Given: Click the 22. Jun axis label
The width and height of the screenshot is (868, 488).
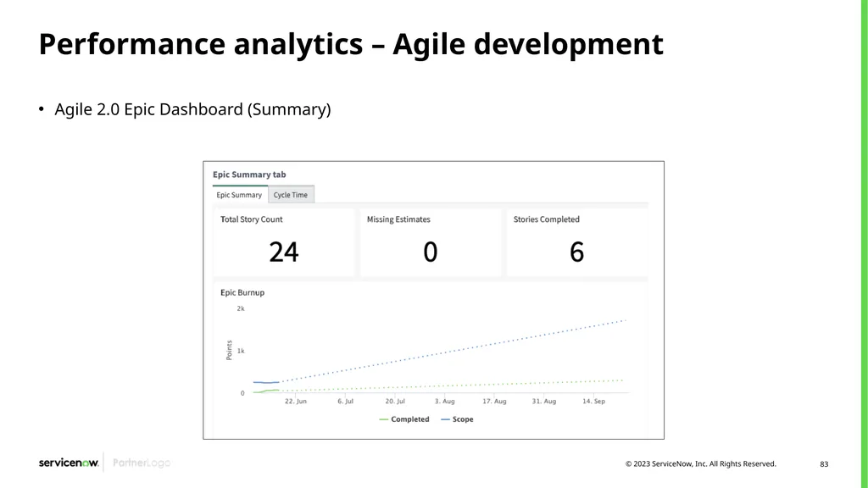Looking at the screenshot, I should pos(296,401).
